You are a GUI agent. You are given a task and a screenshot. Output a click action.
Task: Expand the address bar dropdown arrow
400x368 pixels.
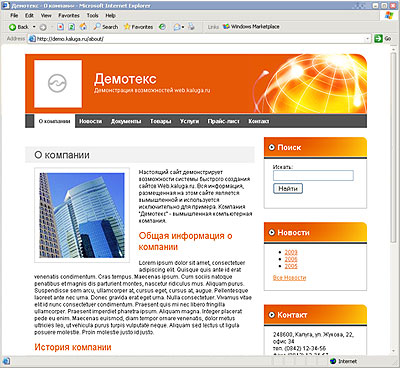(x=368, y=39)
